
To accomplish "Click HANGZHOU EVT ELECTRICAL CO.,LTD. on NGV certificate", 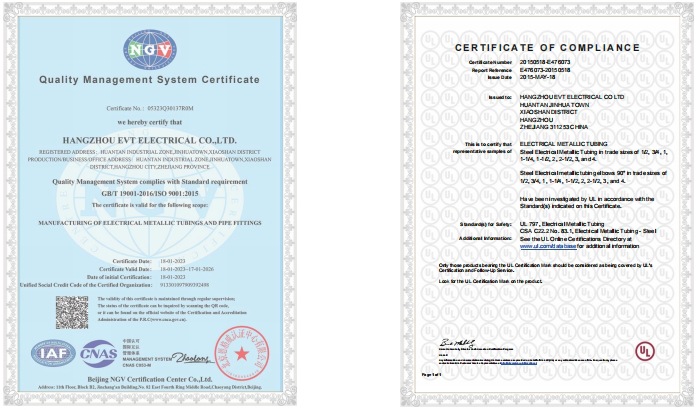I will click(150, 140).
